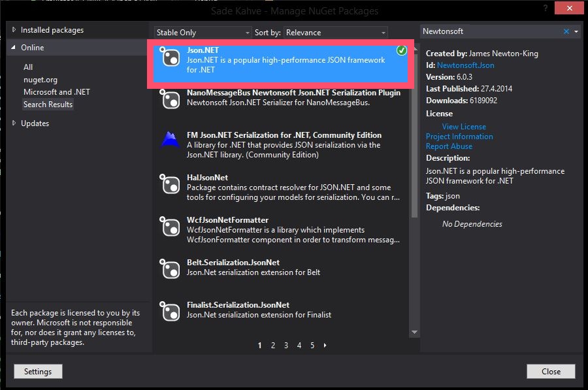This screenshot has width=588, height=390.
Task: Collapse the Online section
Action: click(15, 48)
